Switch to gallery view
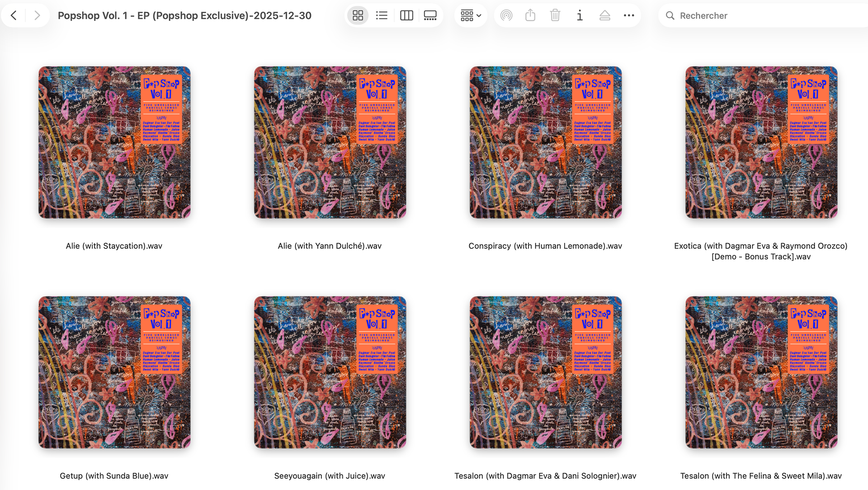Screen dimensions: 868x490 (x=430, y=15)
